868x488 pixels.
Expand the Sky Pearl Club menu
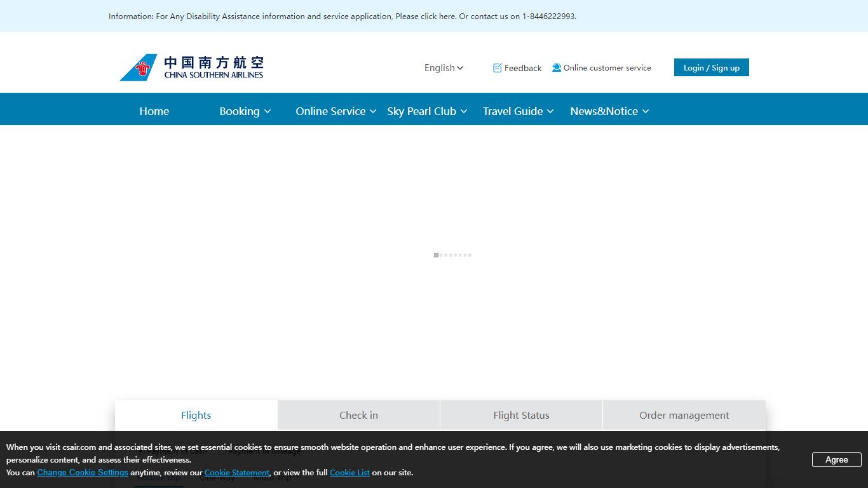click(x=427, y=111)
